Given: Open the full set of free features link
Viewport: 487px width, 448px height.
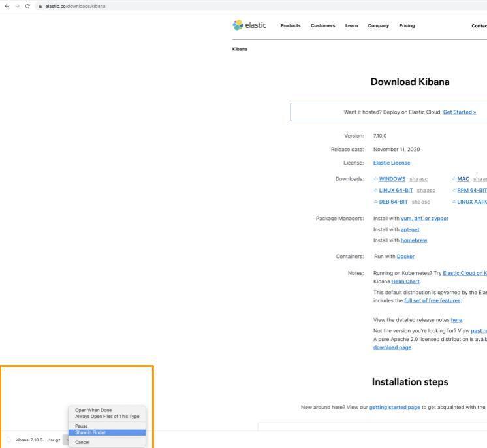Looking at the screenshot, I should point(432,301).
